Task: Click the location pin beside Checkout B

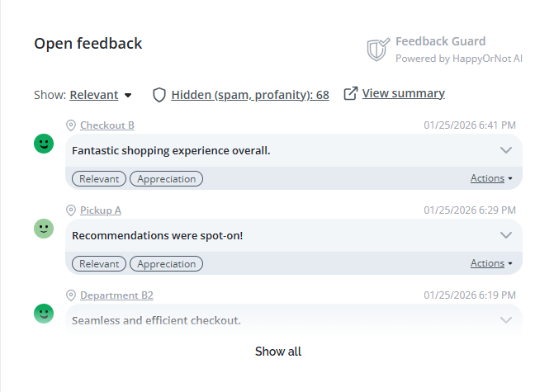Action: (71, 125)
